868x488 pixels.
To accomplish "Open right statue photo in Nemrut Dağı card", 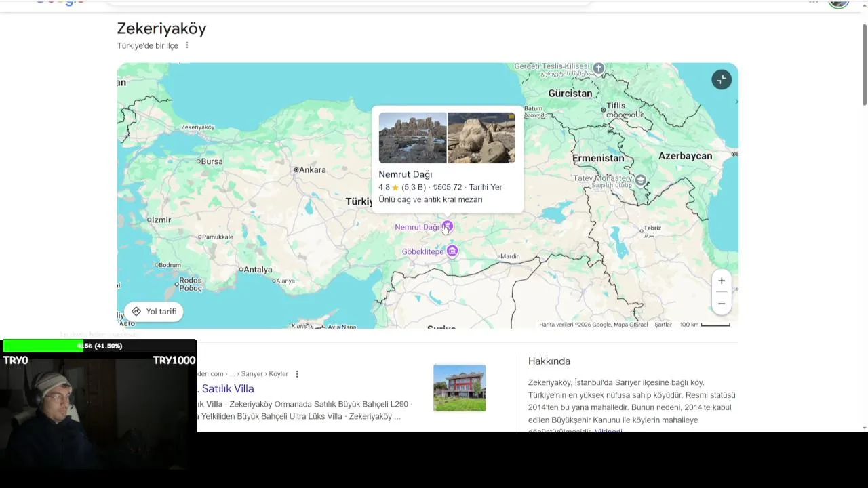I will (481, 138).
